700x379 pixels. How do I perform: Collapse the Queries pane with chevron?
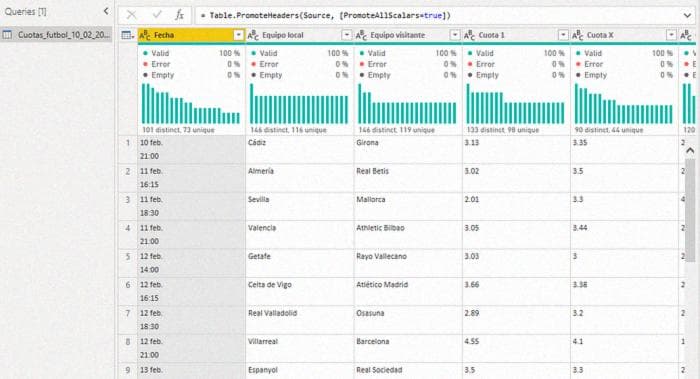106,11
